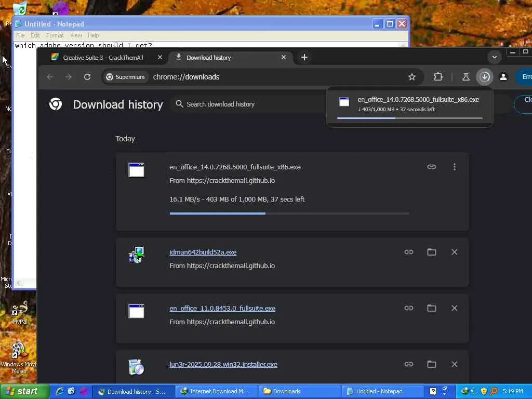The height and width of the screenshot is (399, 532).
Task: Open the tab search chevron dropdown
Action: [495, 57]
